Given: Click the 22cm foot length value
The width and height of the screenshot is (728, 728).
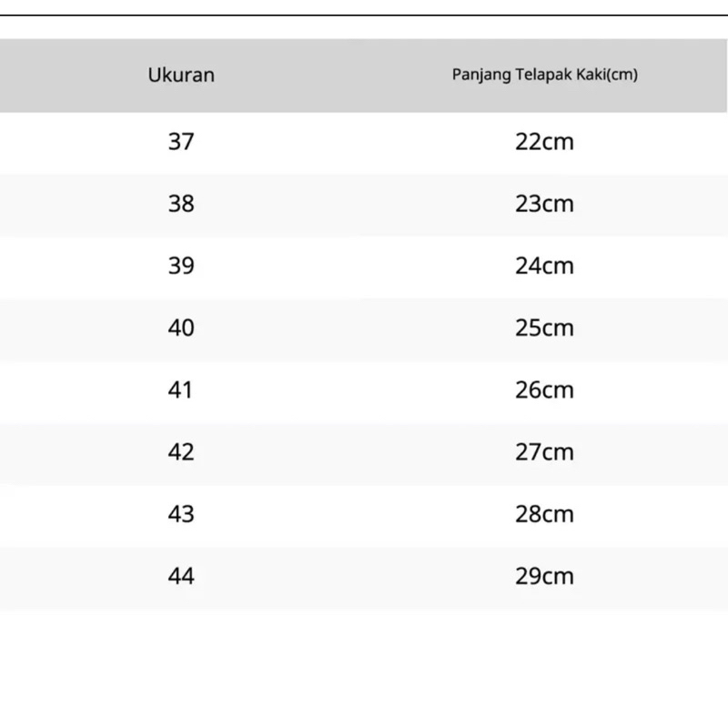Looking at the screenshot, I should (544, 142).
